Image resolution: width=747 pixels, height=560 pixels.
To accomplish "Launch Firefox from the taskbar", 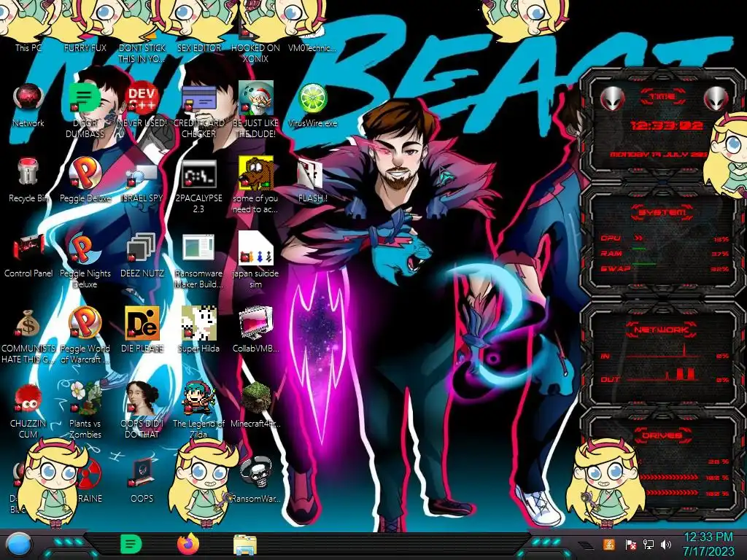I will click(188, 544).
